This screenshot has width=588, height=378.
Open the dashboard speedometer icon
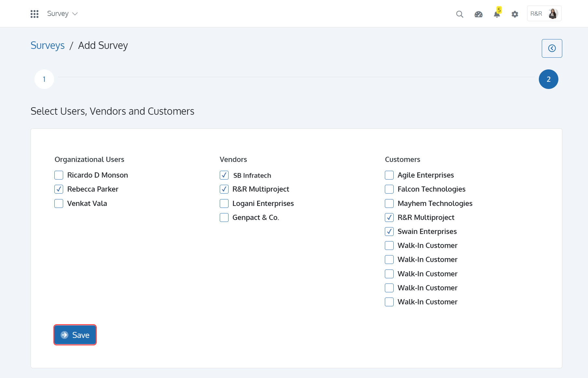(478, 14)
